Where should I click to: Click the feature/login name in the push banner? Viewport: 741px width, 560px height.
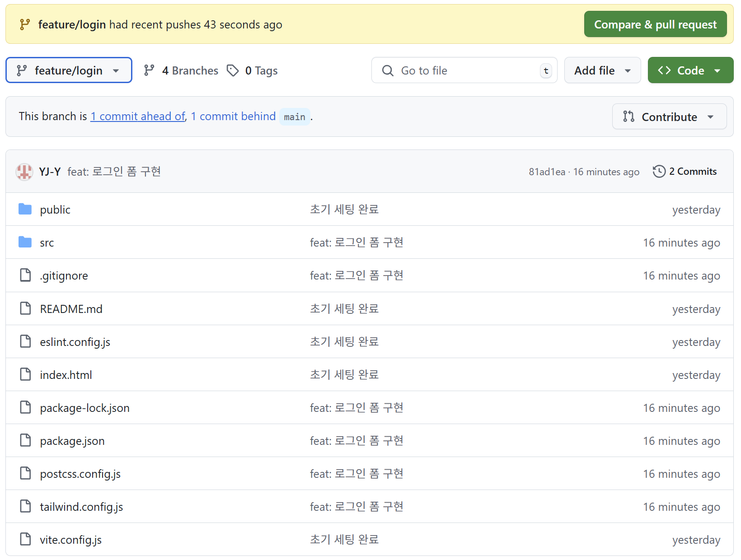tap(72, 24)
